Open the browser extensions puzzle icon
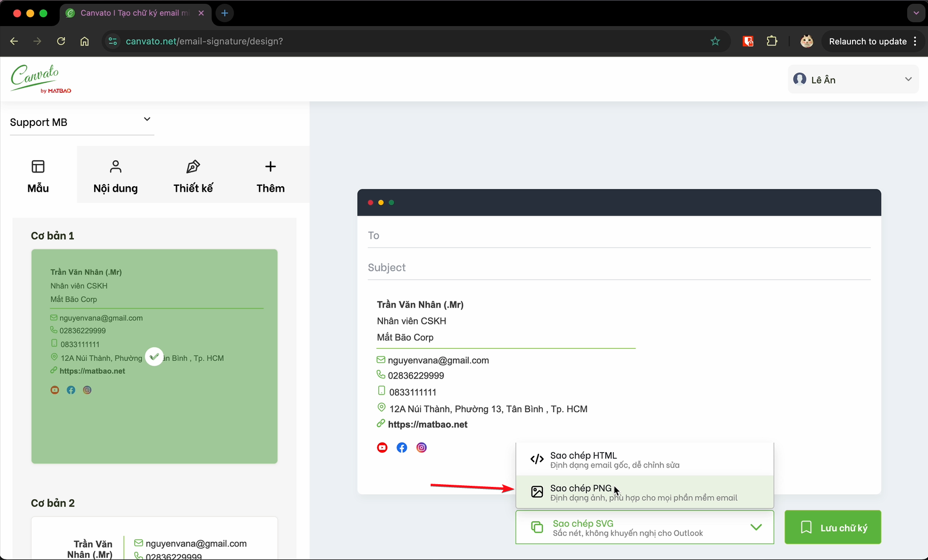928x560 pixels. (771, 41)
